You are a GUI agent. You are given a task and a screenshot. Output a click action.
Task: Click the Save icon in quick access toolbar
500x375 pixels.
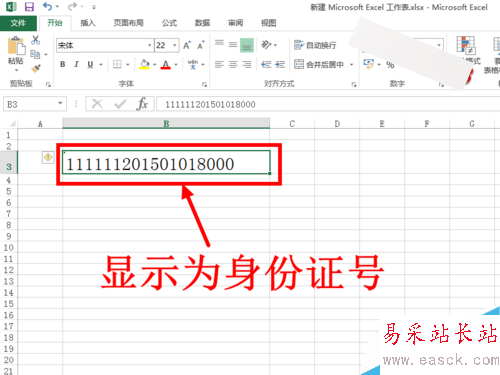29,7
